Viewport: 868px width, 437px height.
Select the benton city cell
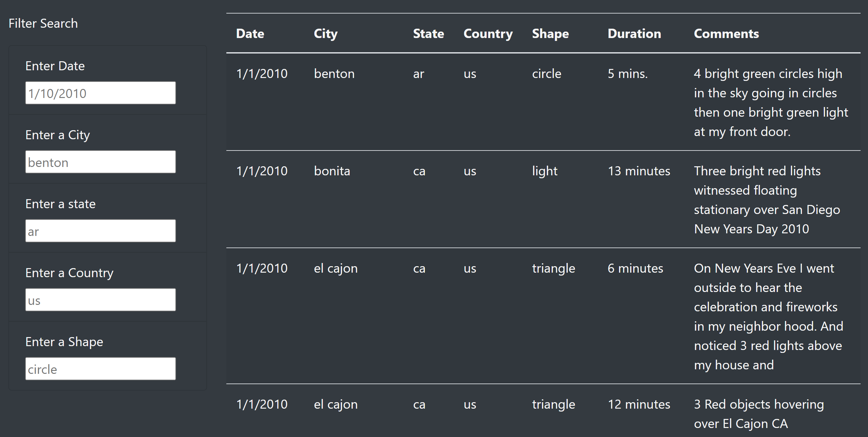pos(334,73)
